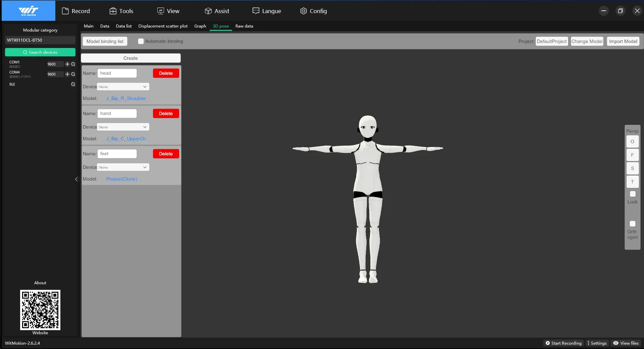This screenshot has width=644, height=349.
Task: Toggle the Lock checkbox
Action: (633, 194)
